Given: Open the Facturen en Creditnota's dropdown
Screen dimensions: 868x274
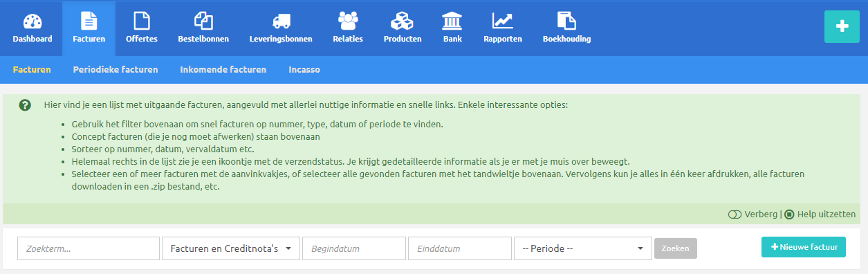Looking at the screenshot, I should (230, 248).
